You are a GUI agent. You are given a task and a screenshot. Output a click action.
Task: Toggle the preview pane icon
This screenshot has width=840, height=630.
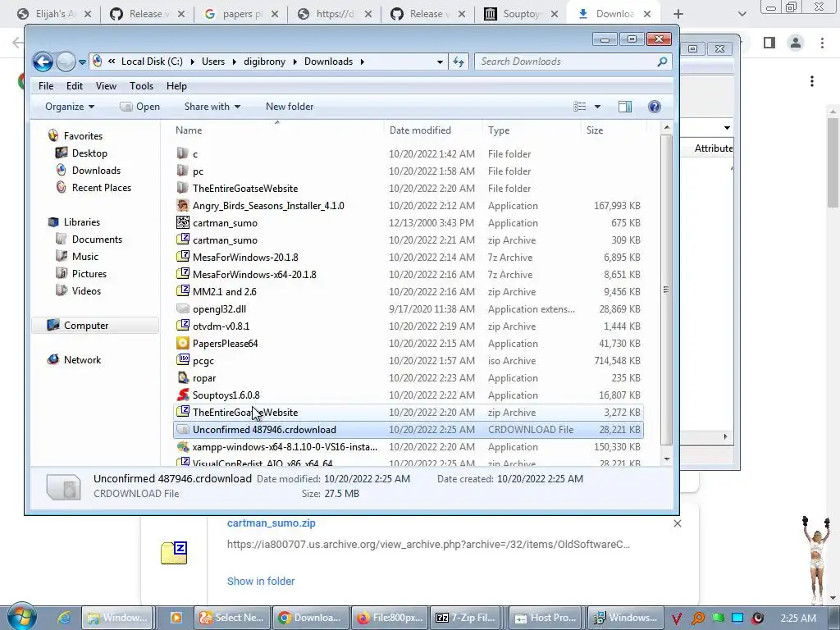point(625,107)
